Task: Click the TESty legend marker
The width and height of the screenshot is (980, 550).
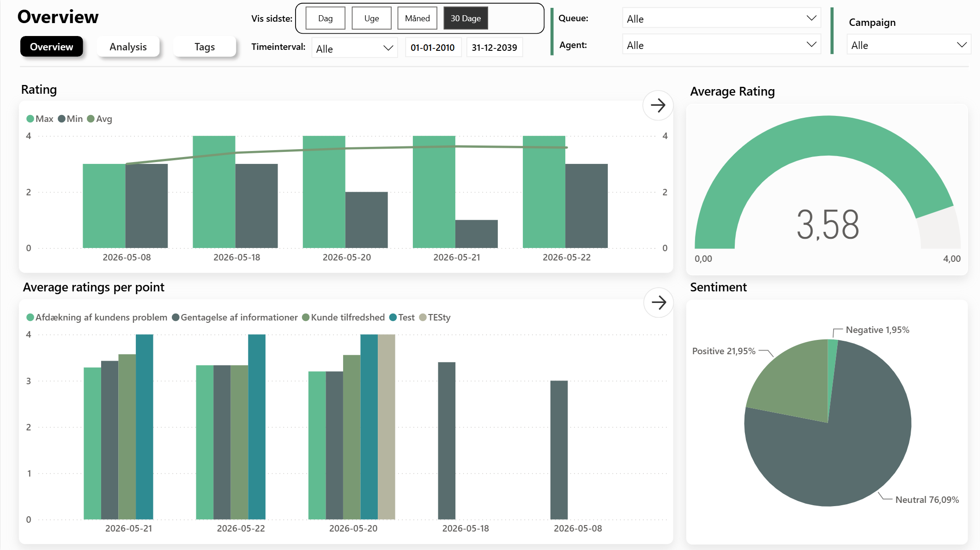Action: click(x=423, y=317)
